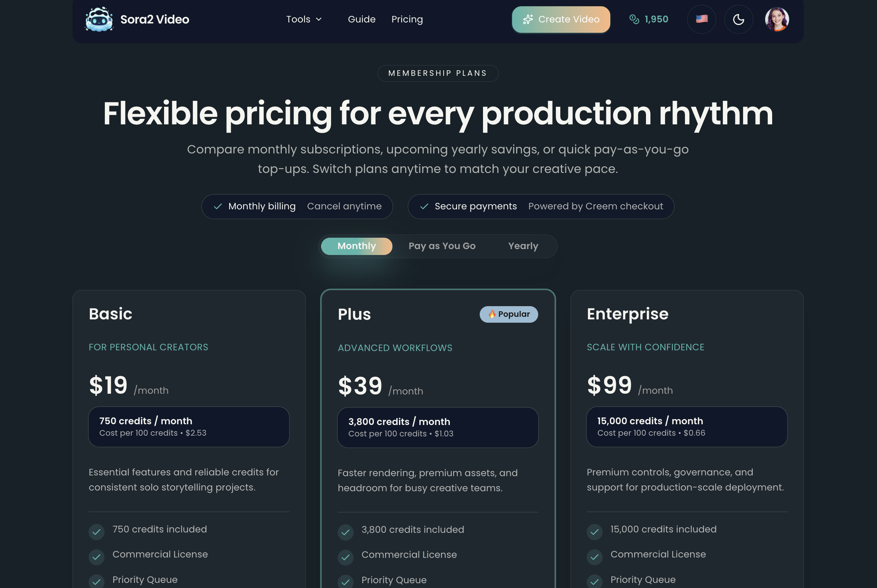Image resolution: width=877 pixels, height=588 pixels.
Task: Click the sparkle icon on Create Video
Action: [x=528, y=20]
